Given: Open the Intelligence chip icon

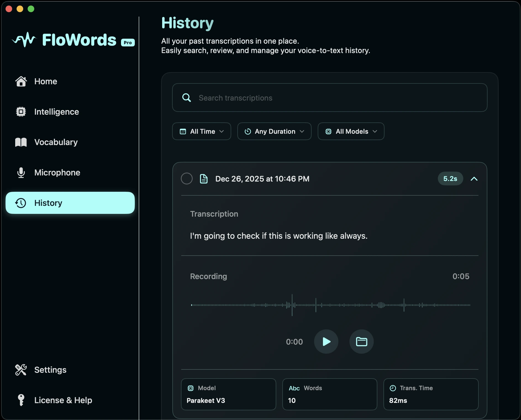Looking at the screenshot, I should (21, 112).
